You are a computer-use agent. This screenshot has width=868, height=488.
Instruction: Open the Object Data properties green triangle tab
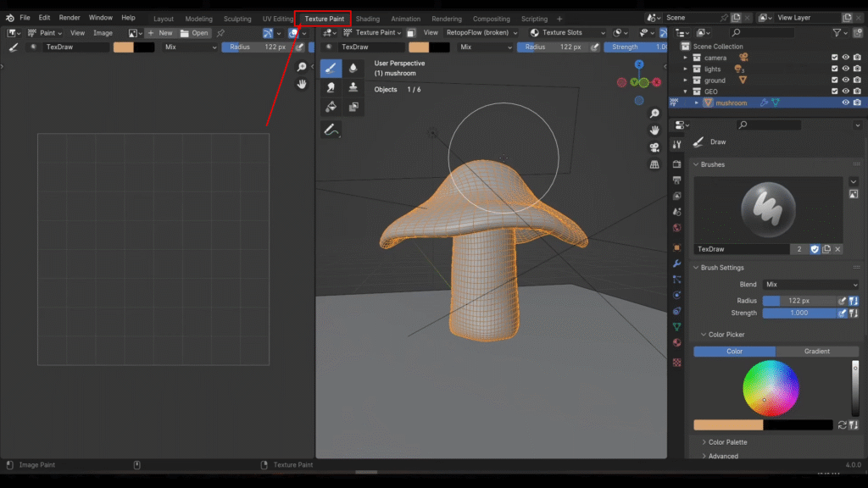pyautogui.click(x=676, y=327)
